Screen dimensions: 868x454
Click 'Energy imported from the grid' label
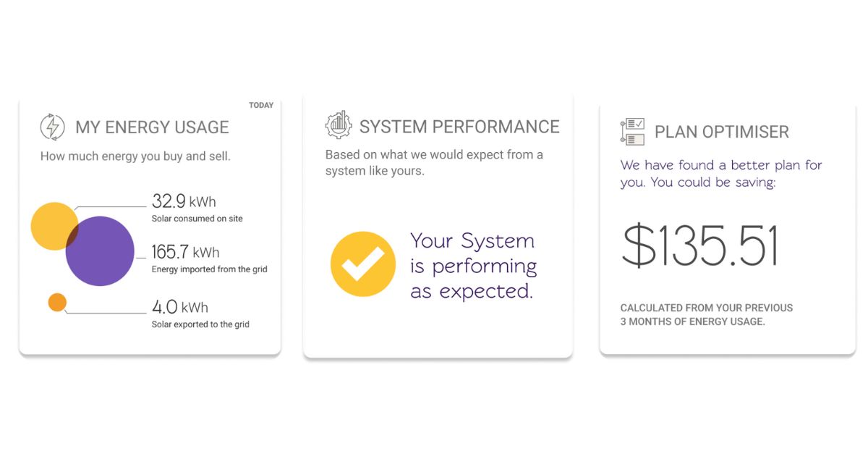(209, 269)
